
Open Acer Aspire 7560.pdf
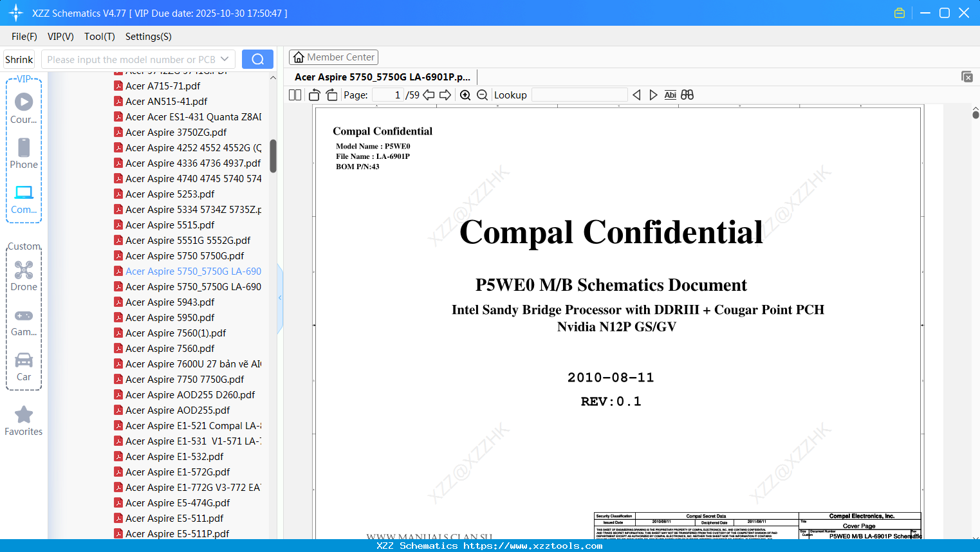click(x=170, y=348)
